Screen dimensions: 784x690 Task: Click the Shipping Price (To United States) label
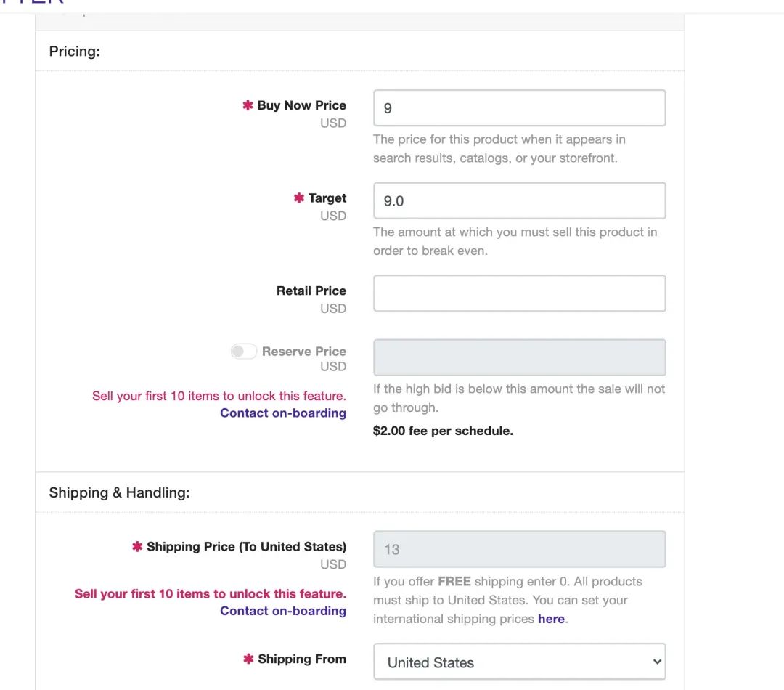point(246,547)
